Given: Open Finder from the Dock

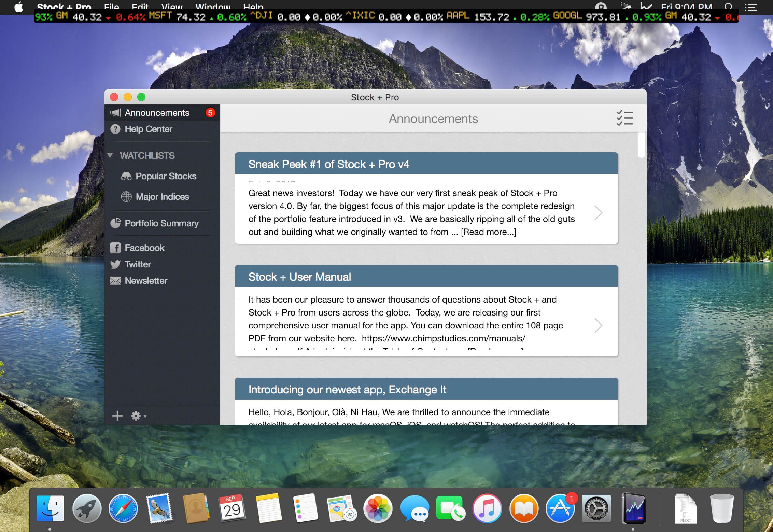Looking at the screenshot, I should pos(50,508).
